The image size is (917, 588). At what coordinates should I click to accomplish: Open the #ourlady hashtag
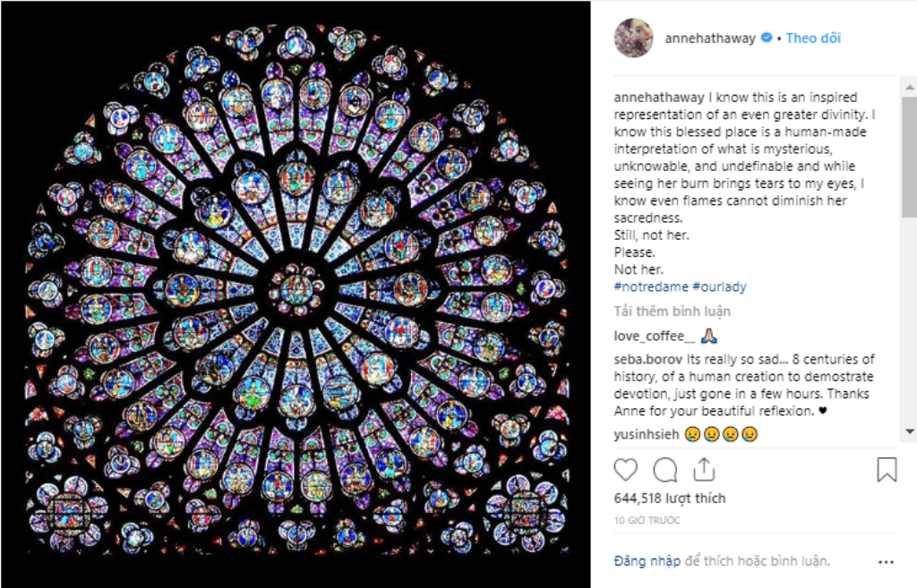pos(719,286)
